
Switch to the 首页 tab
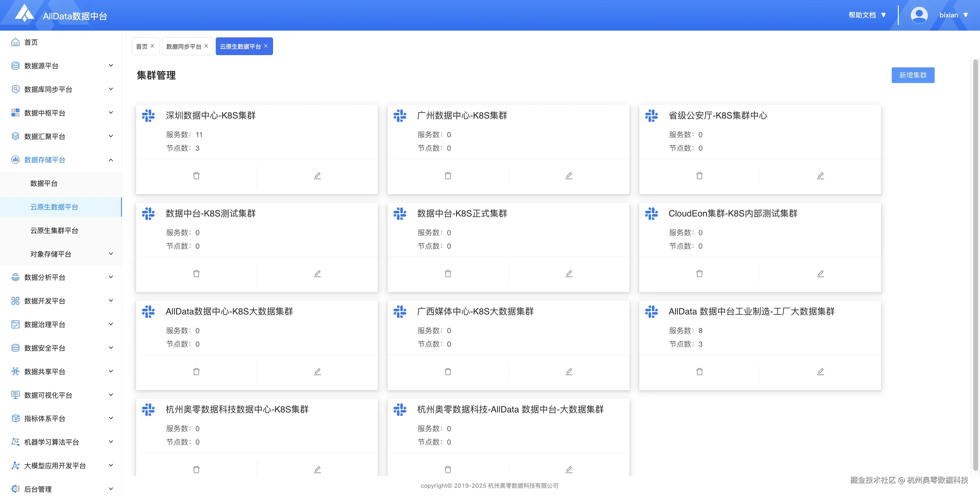(x=142, y=46)
